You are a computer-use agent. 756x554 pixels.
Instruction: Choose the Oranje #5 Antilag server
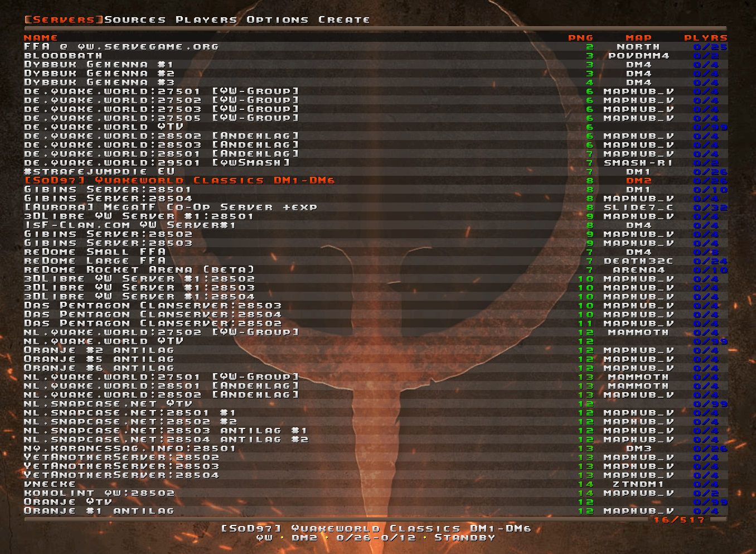coord(99,359)
